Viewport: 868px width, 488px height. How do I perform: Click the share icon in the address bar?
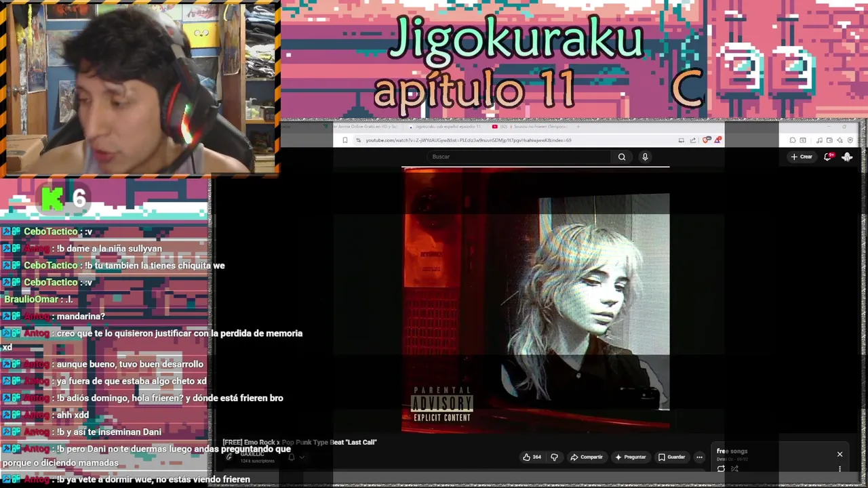(693, 140)
